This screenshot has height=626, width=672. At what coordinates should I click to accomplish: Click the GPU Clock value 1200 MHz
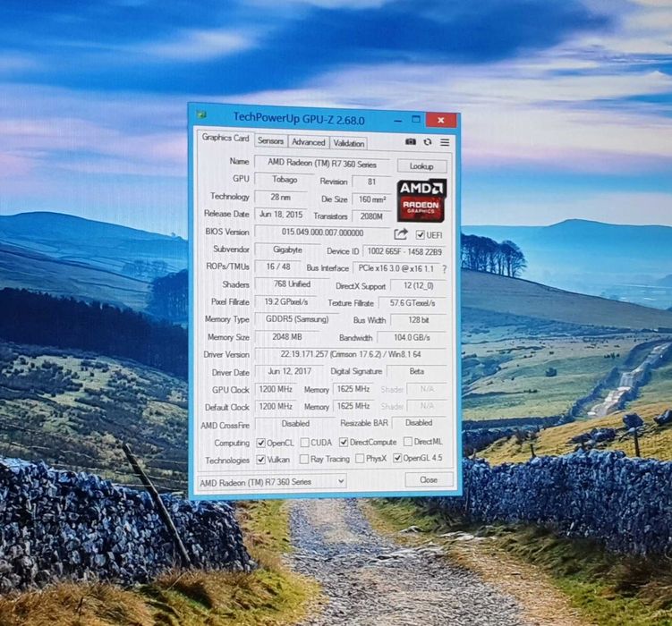coord(276,389)
